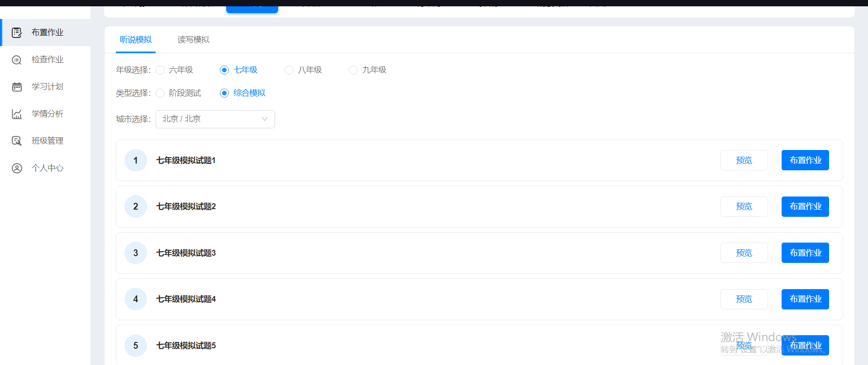868x365 pixels.
Task: Assign 七年级模拟试题2 with 布置作业
Action: [x=805, y=206]
